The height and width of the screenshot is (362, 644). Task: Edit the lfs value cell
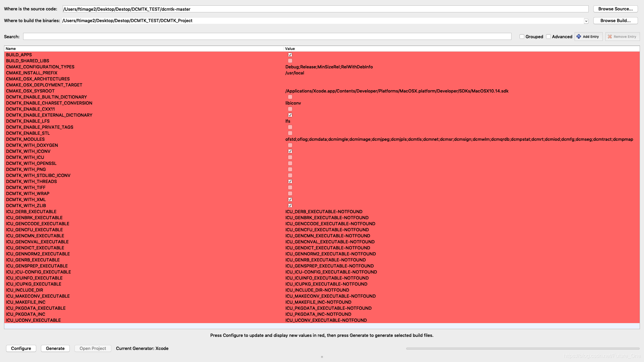coord(288,121)
